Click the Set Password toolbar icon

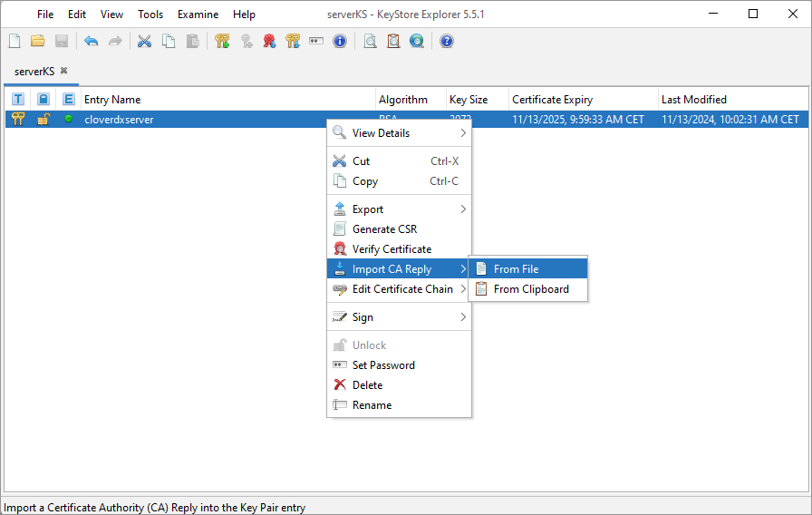(316, 41)
